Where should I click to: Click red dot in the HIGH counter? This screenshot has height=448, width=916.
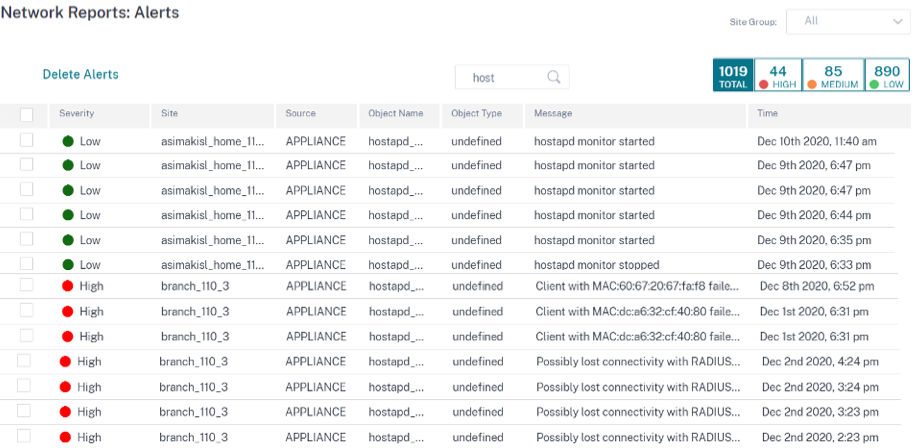pyautogui.click(x=763, y=85)
